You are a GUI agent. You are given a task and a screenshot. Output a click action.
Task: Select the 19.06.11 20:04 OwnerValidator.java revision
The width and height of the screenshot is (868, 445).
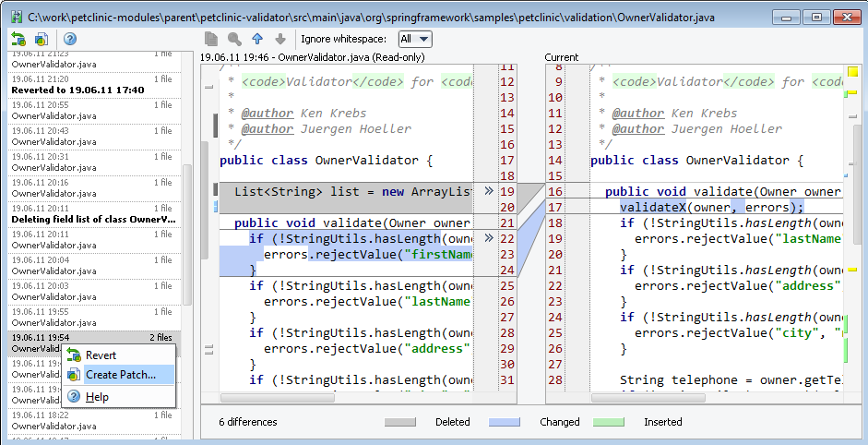click(x=94, y=266)
